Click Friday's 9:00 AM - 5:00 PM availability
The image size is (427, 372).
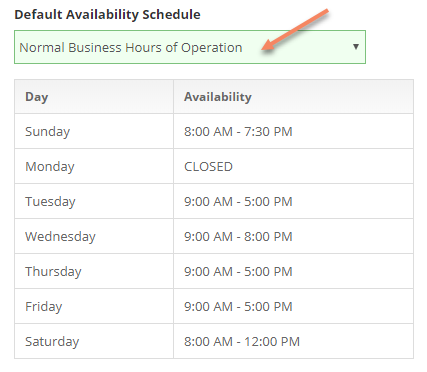238,306
